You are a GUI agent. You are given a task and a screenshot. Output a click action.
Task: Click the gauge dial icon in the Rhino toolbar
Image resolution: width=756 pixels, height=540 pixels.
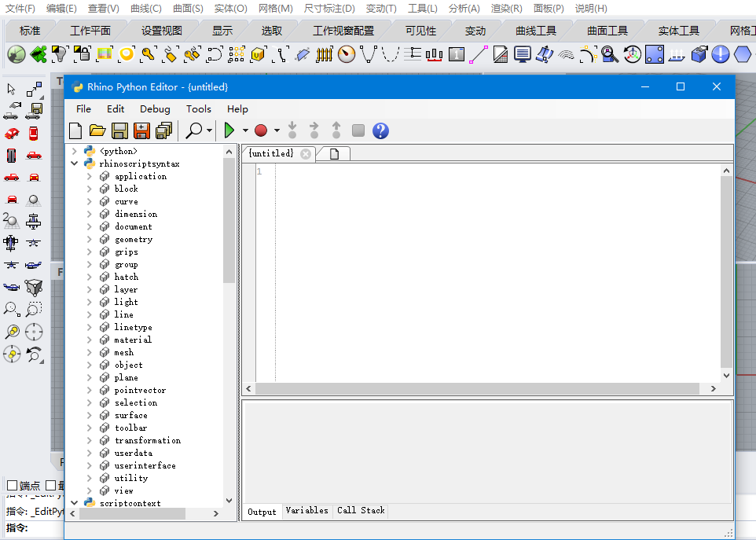347,54
